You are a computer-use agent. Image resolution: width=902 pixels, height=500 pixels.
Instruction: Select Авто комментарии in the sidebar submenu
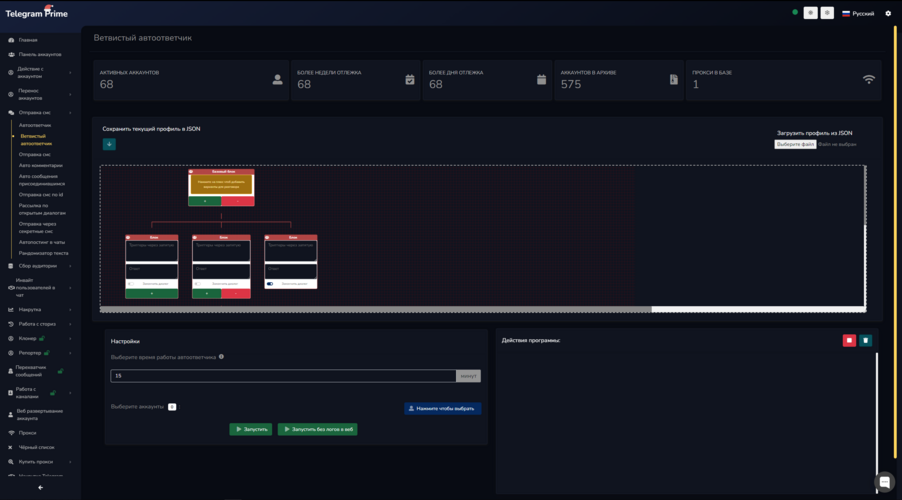click(41, 165)
